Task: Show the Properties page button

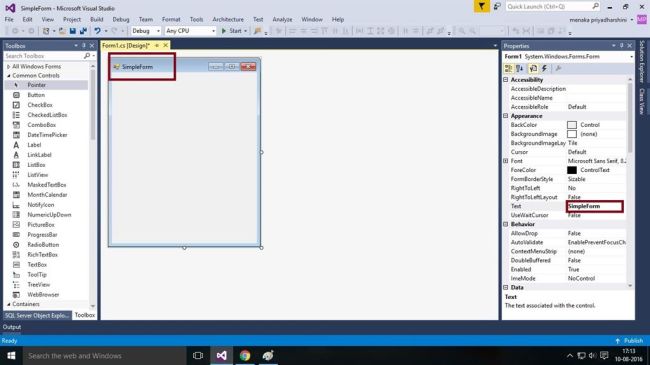Action: [533, 68]
